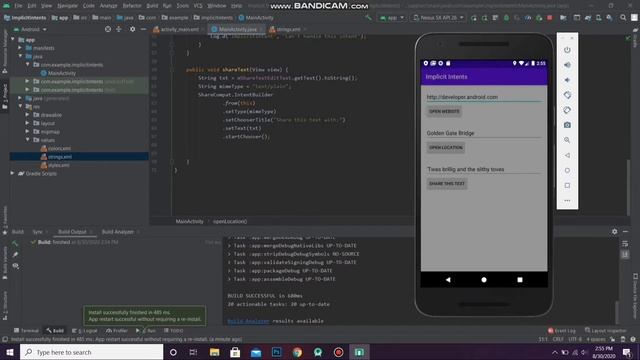This screenshot has height=360, width=640.
Task: Expand the drawable folder
Action: coord(27,115)
